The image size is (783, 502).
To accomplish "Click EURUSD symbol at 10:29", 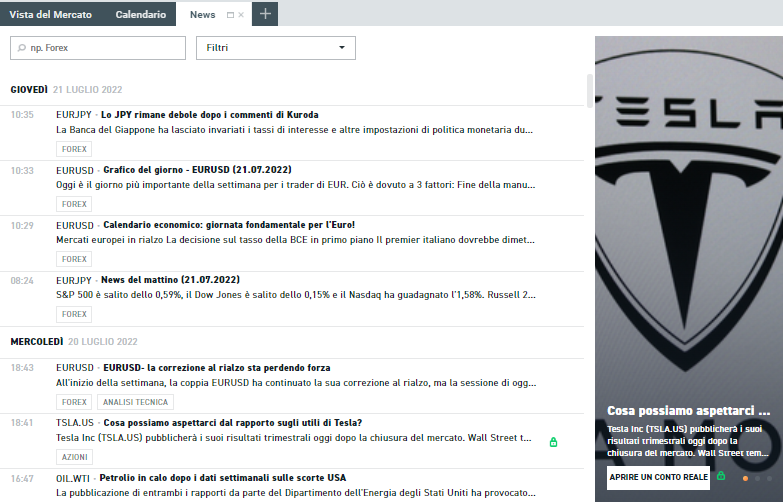I will (75, 226).
